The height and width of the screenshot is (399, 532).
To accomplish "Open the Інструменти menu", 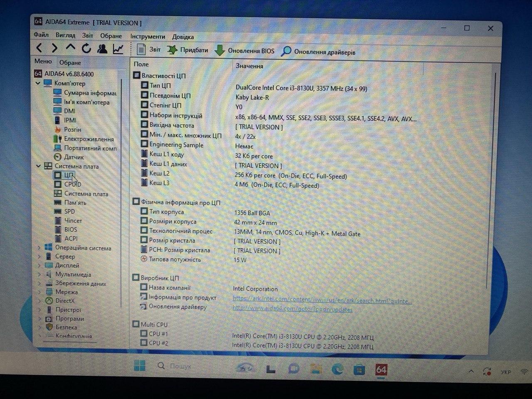I will 148,37.
